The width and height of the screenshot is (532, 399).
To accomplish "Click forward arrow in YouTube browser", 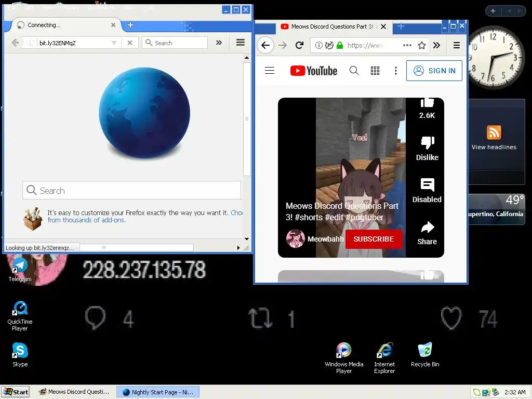I will coord(283,45).
